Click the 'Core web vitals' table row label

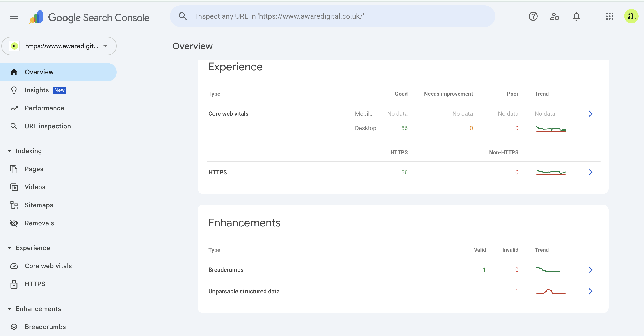[228, 114]
